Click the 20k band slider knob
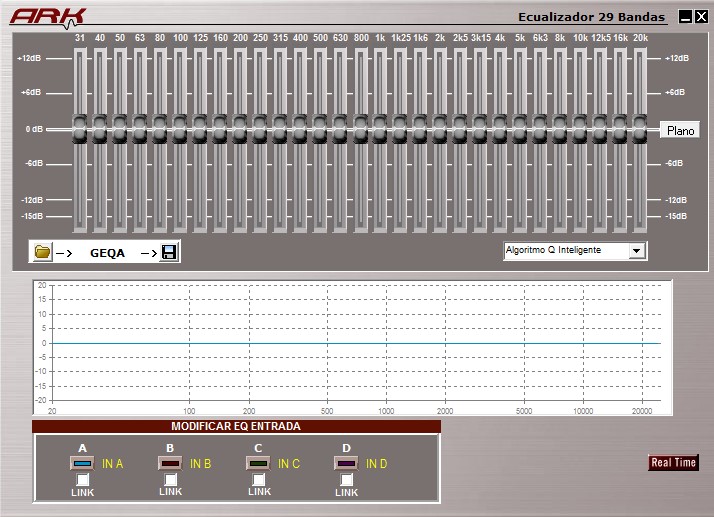Screen dimensions: 714x517 pyautogui.click(x=640, y=129)
